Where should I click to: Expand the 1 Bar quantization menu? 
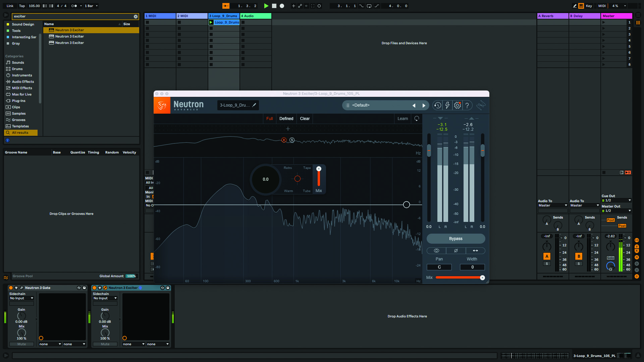91,6
